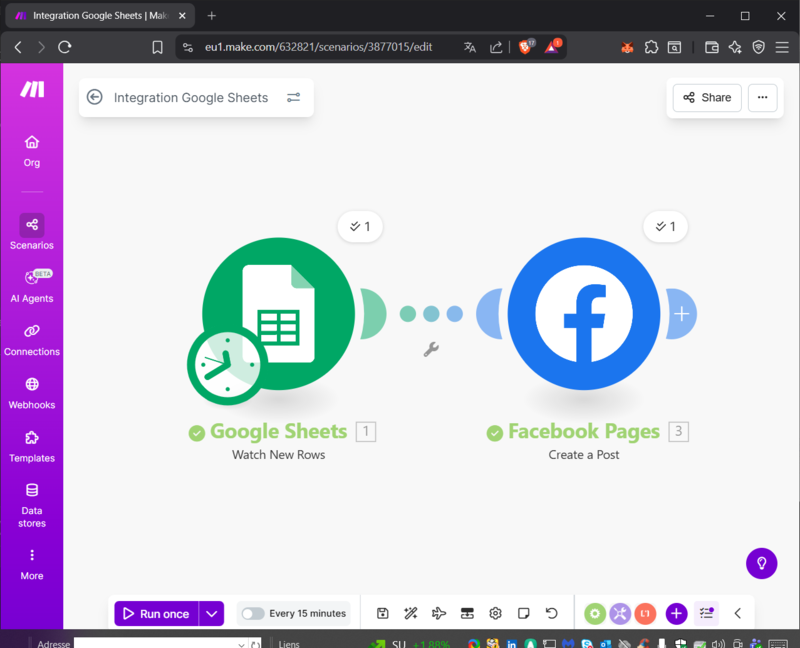This screenshot has height=648, width=800.
Task: Open Scenarios in the sidebar
Action: pos(32,232)
